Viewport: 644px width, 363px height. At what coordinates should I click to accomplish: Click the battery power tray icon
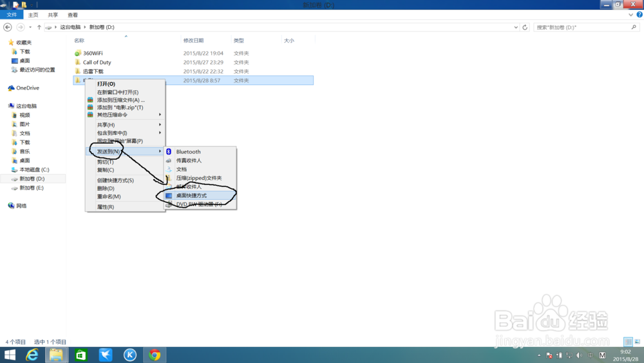click(x=560, y=355)
